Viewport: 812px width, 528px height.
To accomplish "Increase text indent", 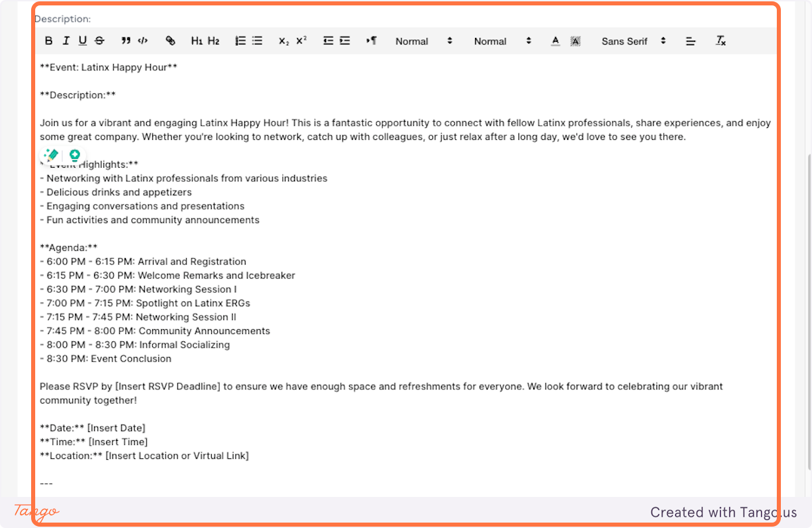I will 345,41.
